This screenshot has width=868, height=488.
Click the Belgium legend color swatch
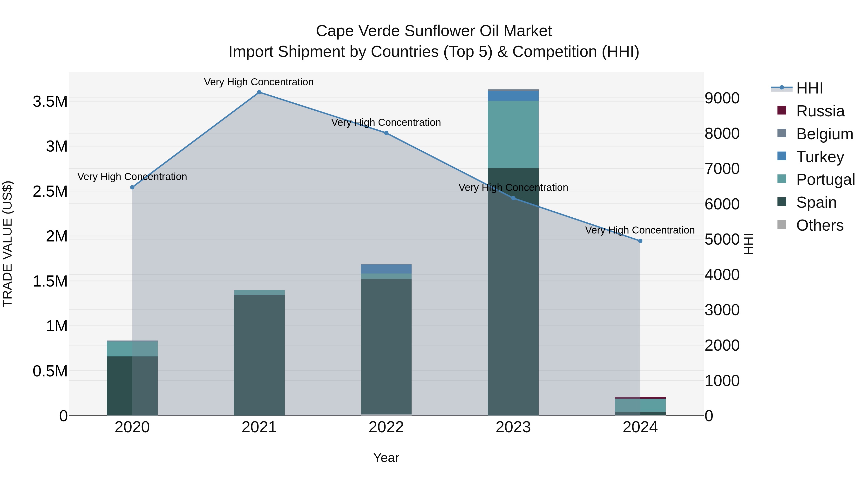[782, 133]
